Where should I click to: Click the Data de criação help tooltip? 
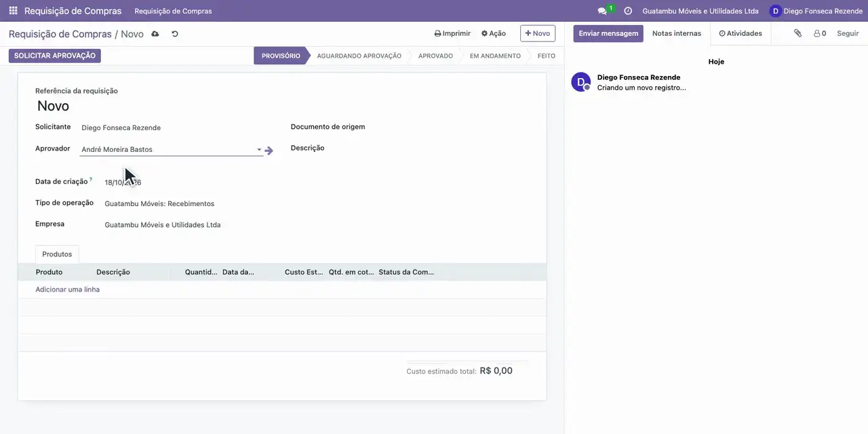(91, 180)
